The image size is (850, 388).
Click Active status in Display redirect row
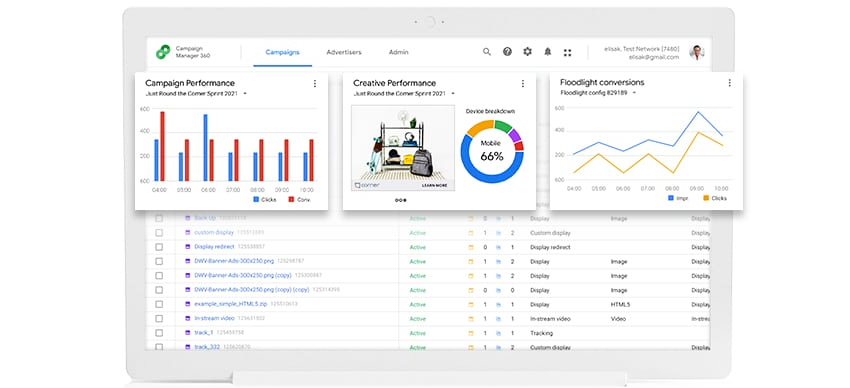click(417, 247)
